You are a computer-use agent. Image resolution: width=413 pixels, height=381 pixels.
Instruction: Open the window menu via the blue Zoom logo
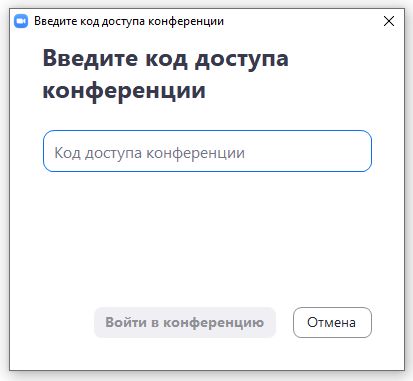click(x=21, y=21)
